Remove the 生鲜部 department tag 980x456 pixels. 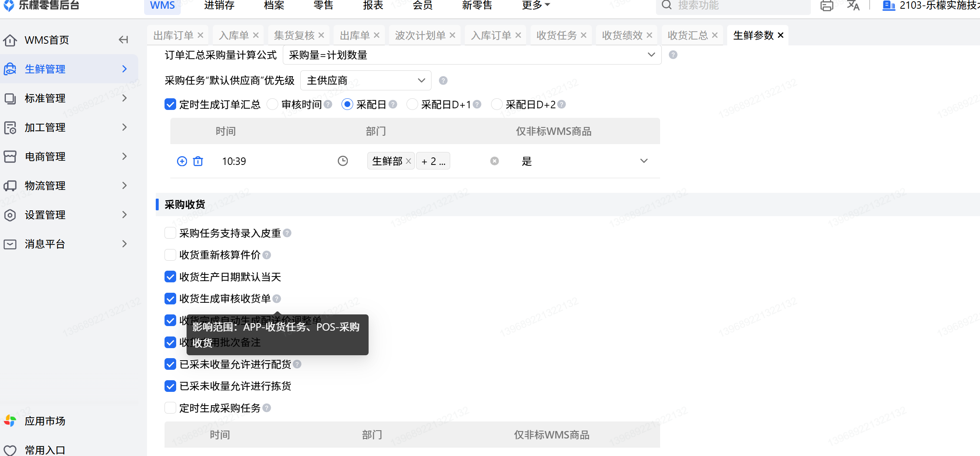(409, 161)
